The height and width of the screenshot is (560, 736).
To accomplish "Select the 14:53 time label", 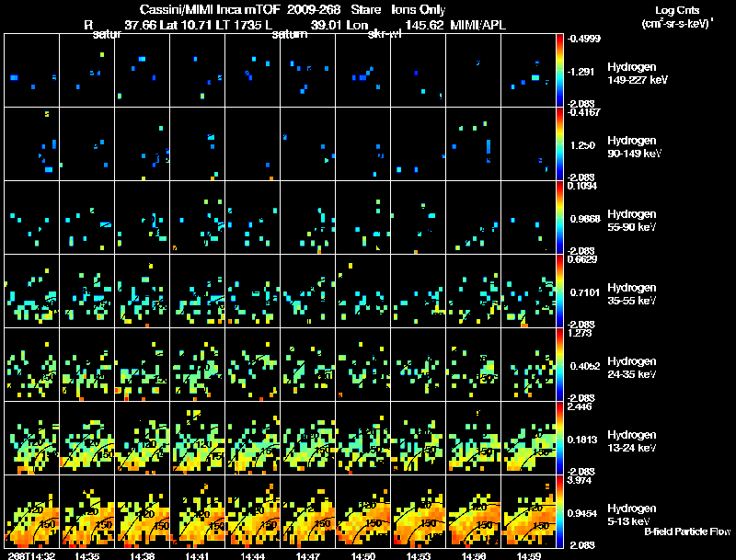I will [x=419, y=555].
